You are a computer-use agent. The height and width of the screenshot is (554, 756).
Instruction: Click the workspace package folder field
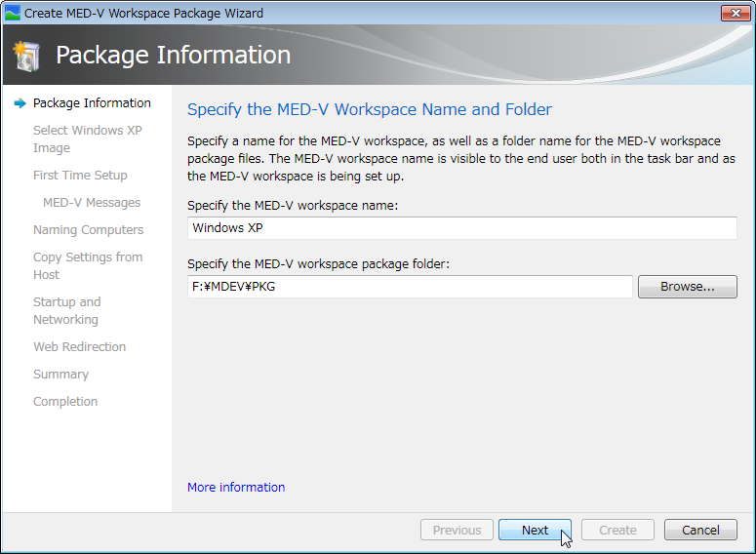coord(410,287)
